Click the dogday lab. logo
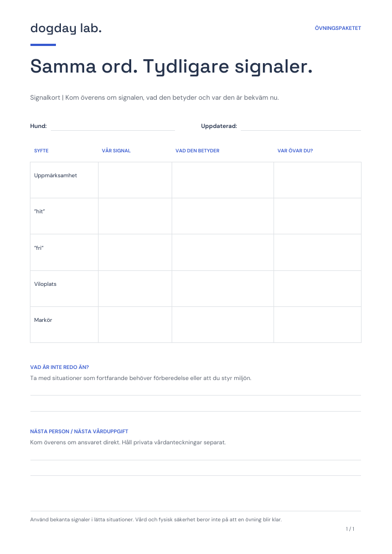The image size is (392, 554). coord(66,28)
